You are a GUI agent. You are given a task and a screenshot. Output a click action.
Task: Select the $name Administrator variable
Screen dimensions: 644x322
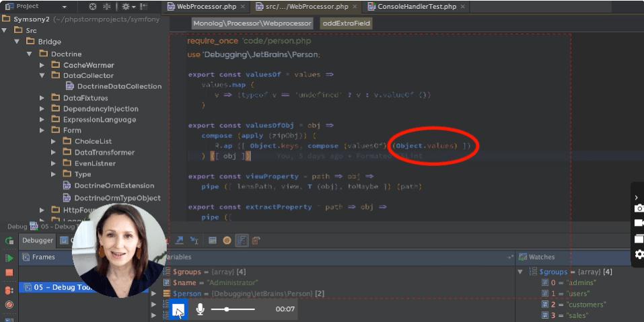tap(211, 282)
